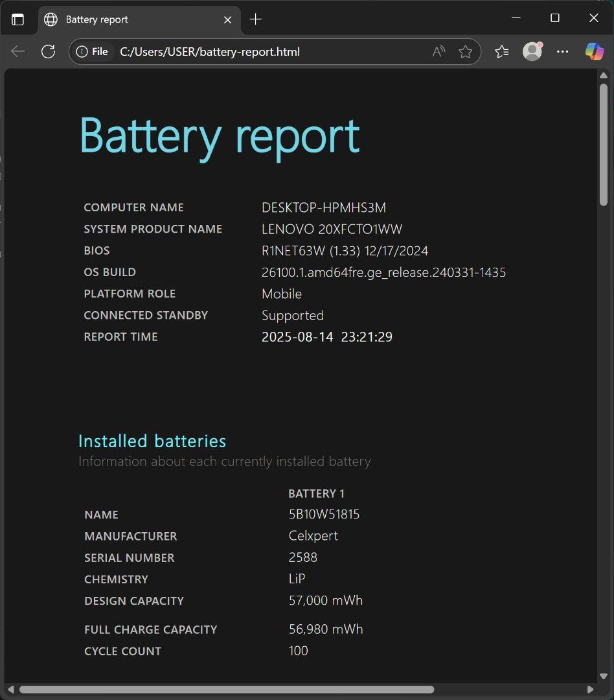Screen dimensions: 614x700
Task: Select OS build 26100.1.amd64fre value
Action: point(383,272)
